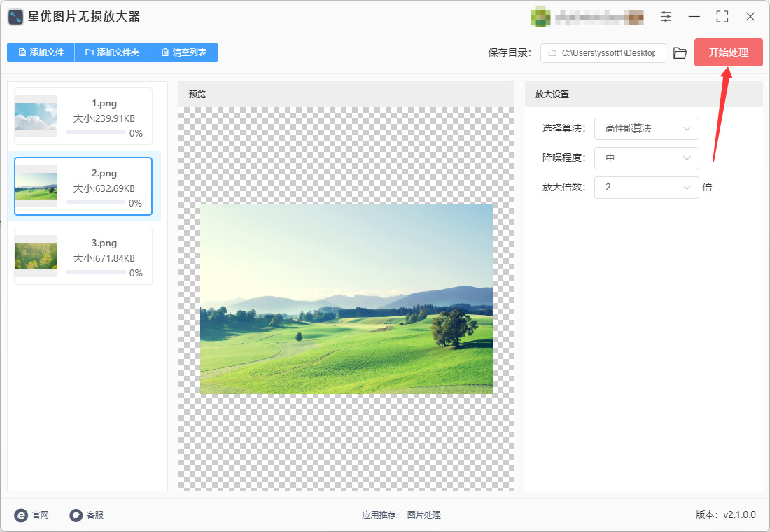This screenshot has height=532, width=770.
Task: Open the settings sliders icon in title bar
Action: point(666,17)
